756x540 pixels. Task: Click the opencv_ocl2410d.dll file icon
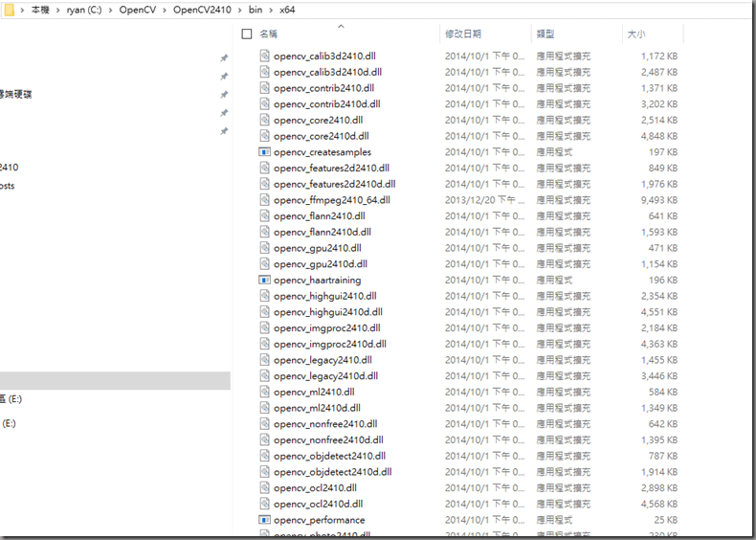tap(264, 504)
